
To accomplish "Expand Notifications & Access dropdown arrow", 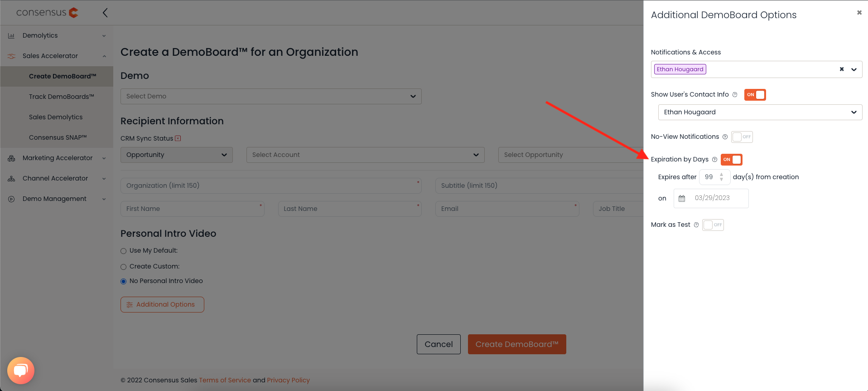I will [854, 69].
